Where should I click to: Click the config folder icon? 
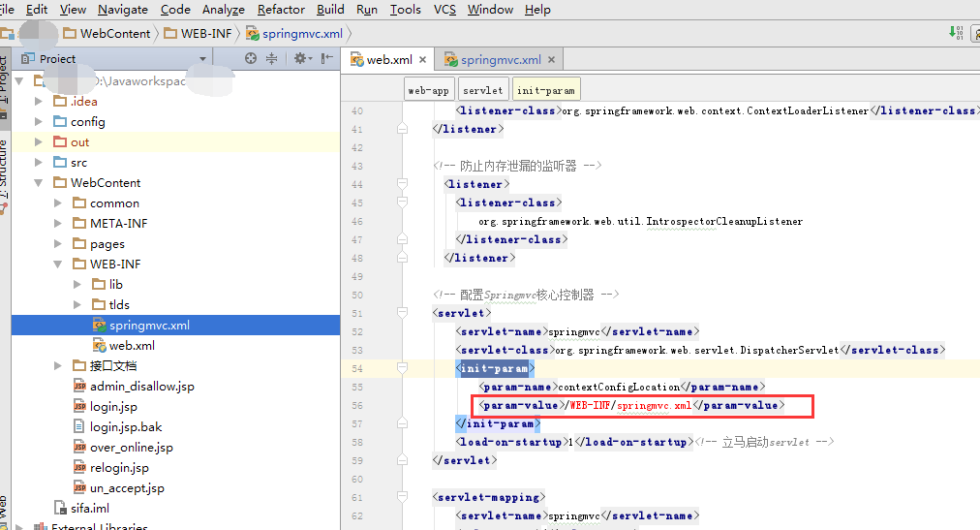tap(60, 121)
